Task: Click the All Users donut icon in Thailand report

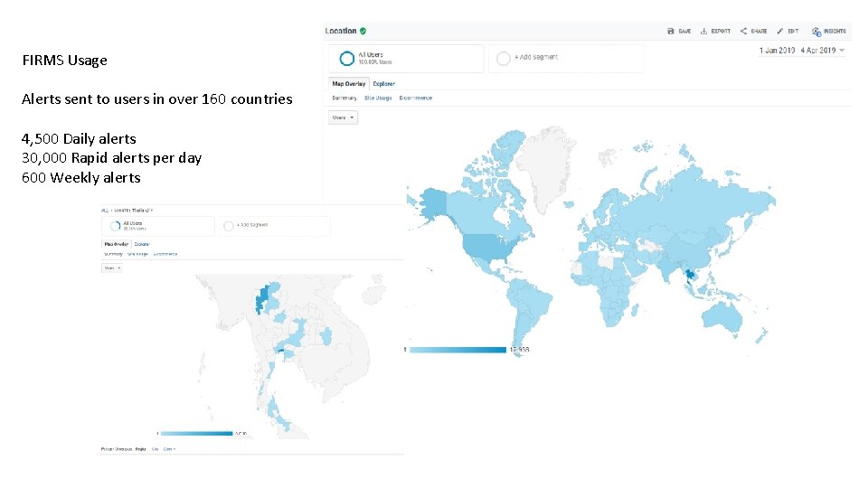Action: tap(116, 225)
